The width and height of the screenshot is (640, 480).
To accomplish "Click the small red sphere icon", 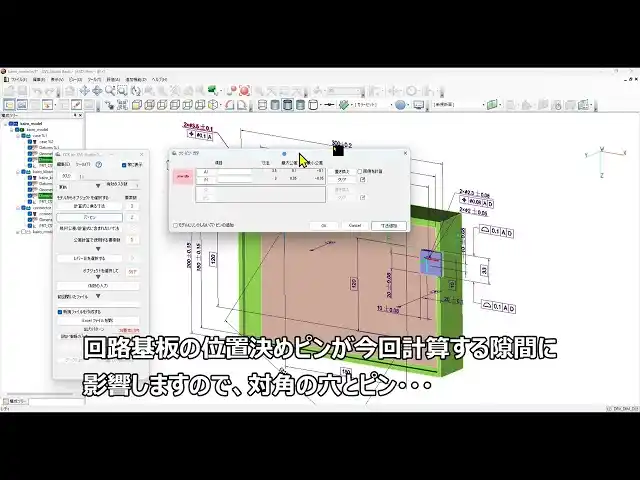I will coord(231,91).
